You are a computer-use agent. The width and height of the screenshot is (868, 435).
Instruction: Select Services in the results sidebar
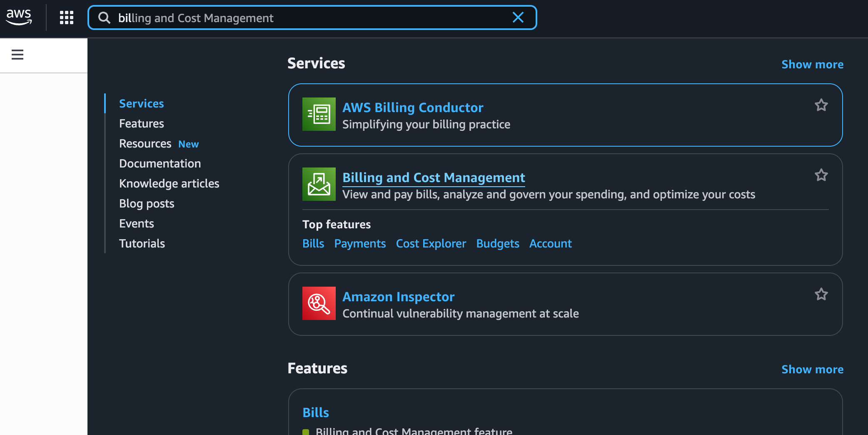click(x=142, y=103)
